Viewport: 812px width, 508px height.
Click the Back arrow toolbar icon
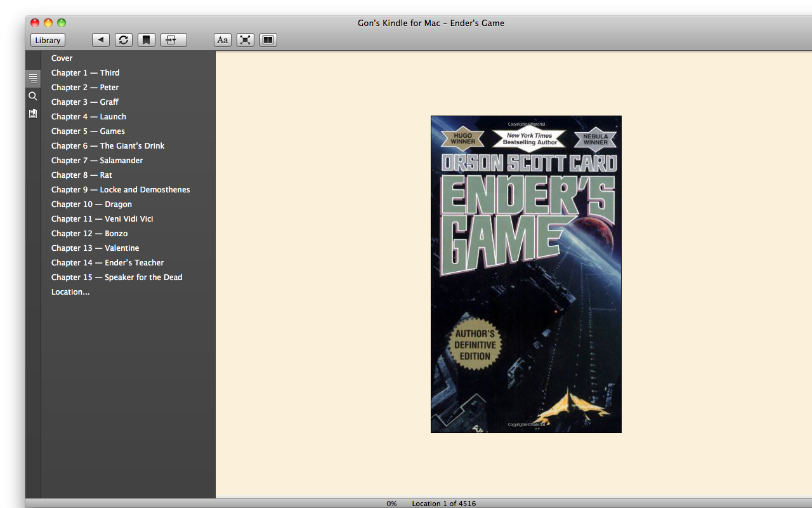(x=101, y=40)
